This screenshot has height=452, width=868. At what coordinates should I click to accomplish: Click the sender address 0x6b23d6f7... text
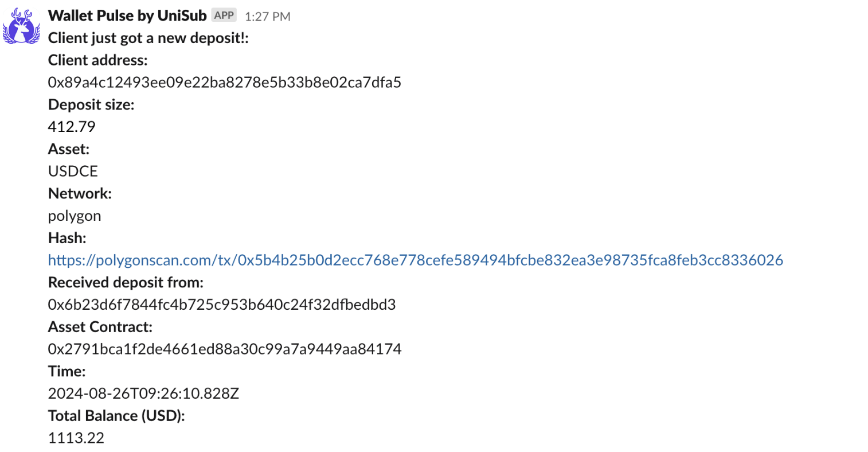[222, 305]
